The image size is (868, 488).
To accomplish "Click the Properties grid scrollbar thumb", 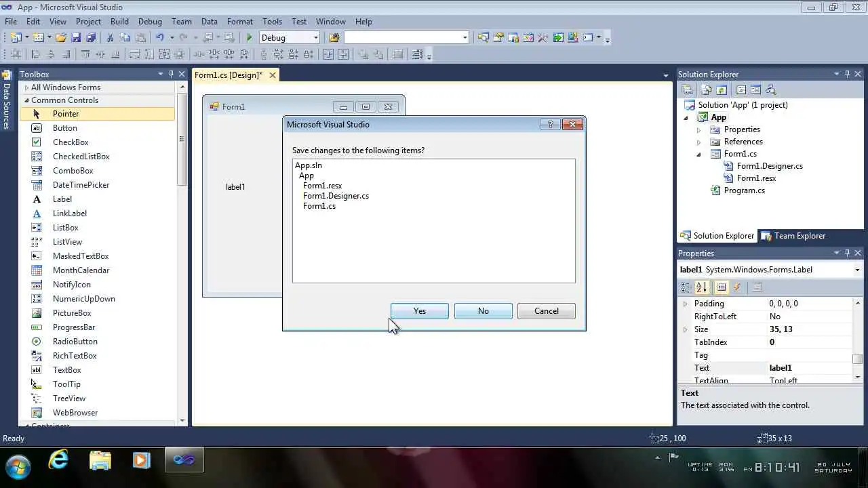I will pyautogui.click(x=858, y=359).
